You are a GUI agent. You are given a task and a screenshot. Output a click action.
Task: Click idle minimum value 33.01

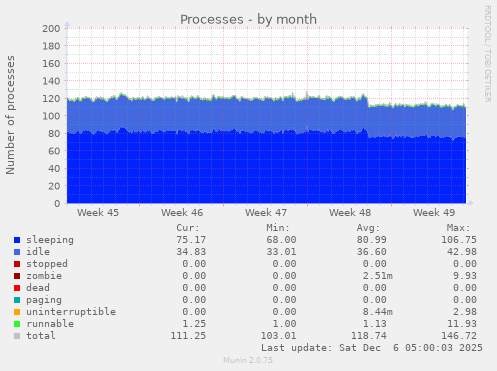281,252
